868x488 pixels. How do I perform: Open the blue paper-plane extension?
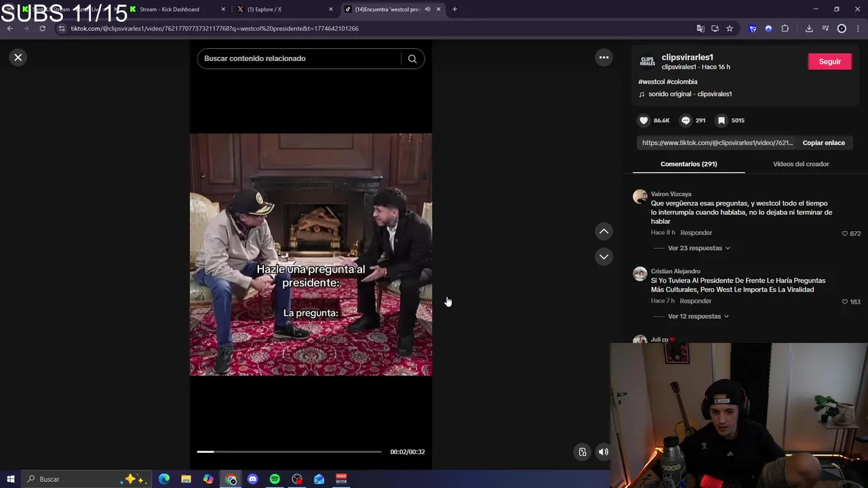753,28
